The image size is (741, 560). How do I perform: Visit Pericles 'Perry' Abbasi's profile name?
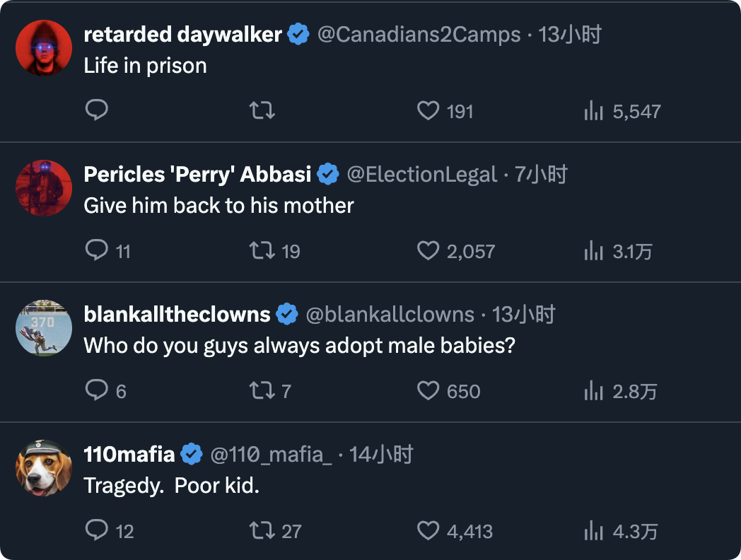(197, 174)
